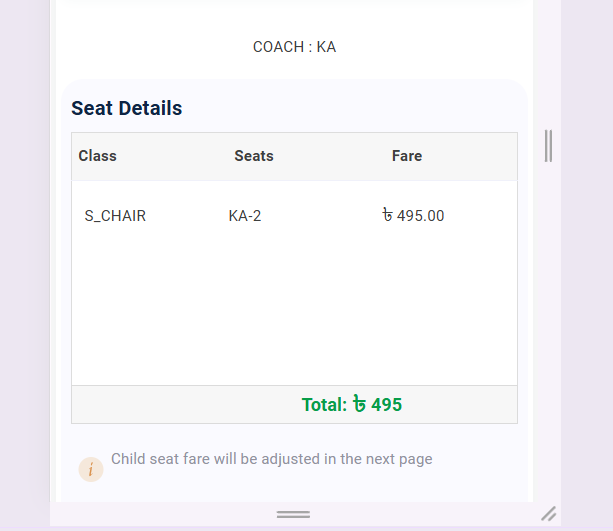Click the green "Total:" label
Screen dimensions: 613x531
click(324, 405)
